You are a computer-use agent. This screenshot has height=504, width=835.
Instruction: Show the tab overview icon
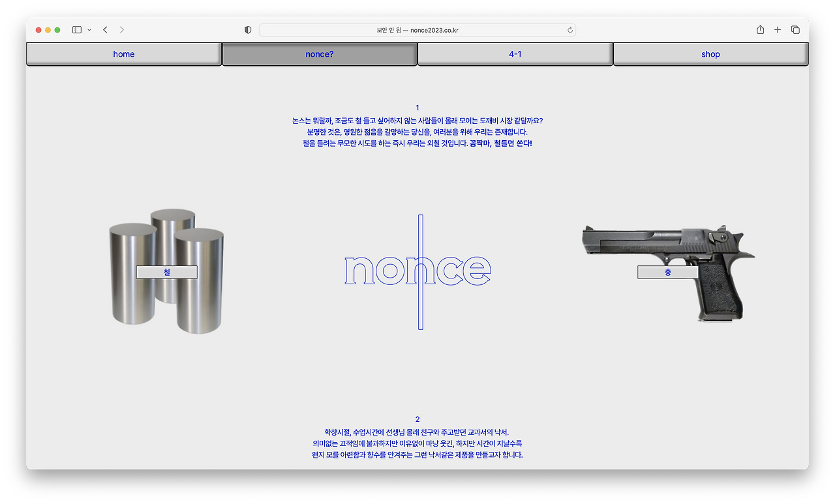pyautogui.click(x=795, y=30)
